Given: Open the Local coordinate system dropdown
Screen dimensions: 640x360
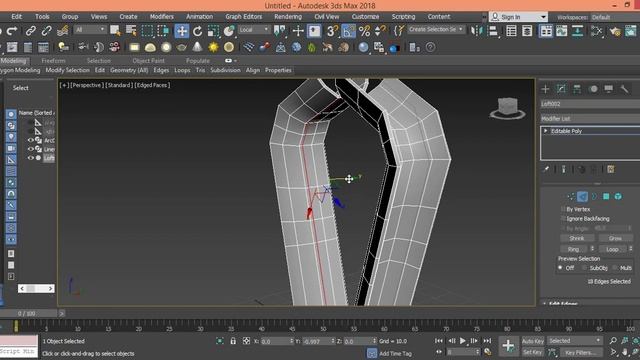Looking at the screenshot, I should pos(254,30).
